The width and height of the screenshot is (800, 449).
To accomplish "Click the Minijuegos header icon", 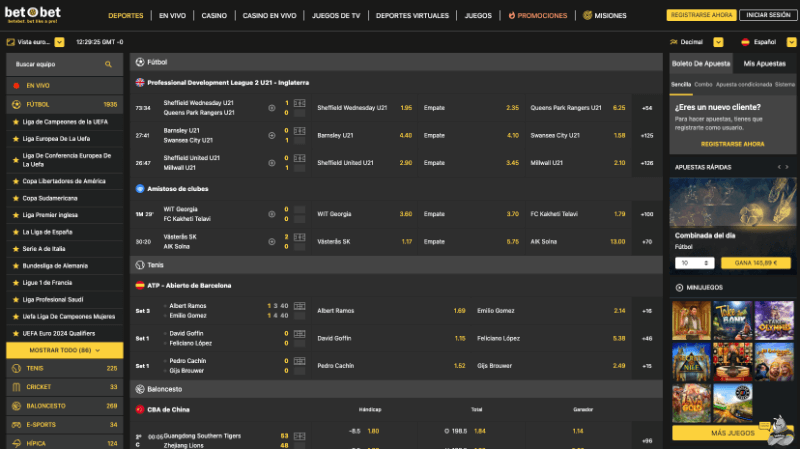I will tap(679, 288).
